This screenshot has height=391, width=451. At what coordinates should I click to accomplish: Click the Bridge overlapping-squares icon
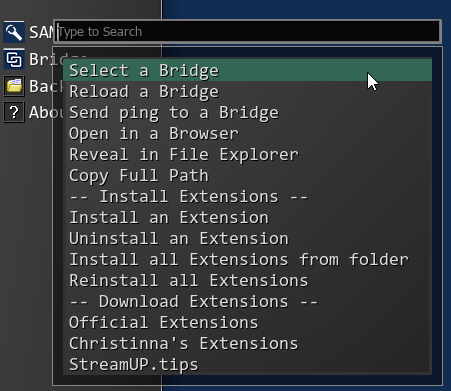pyautogui.click(x=14, y=59)
